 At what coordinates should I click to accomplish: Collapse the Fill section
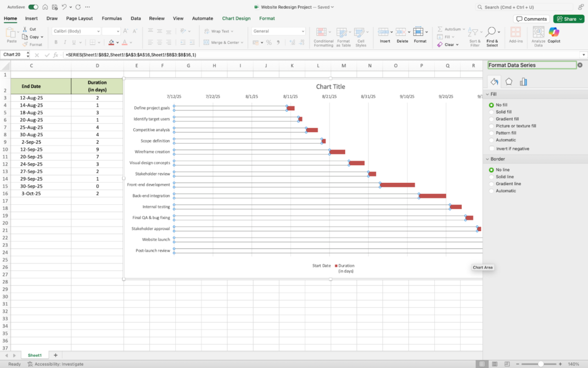click(488, 94)
